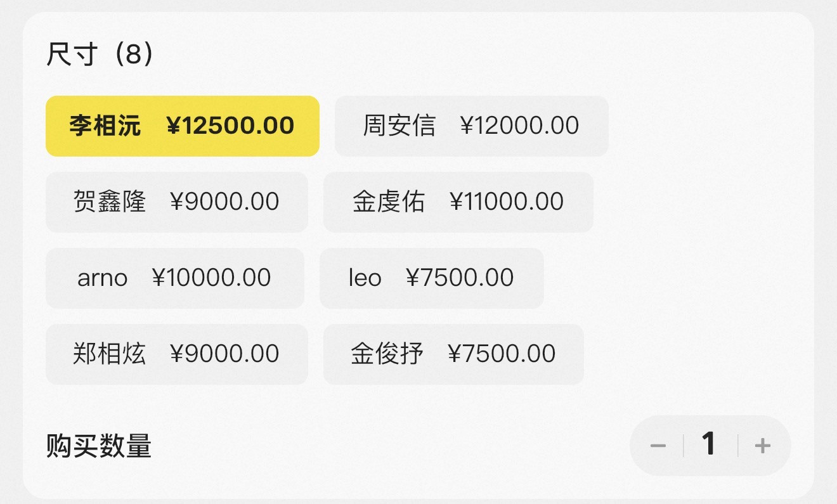Click the 尺寸（8）section heading
Screen dimensions: 837x504
coord(100,55)
